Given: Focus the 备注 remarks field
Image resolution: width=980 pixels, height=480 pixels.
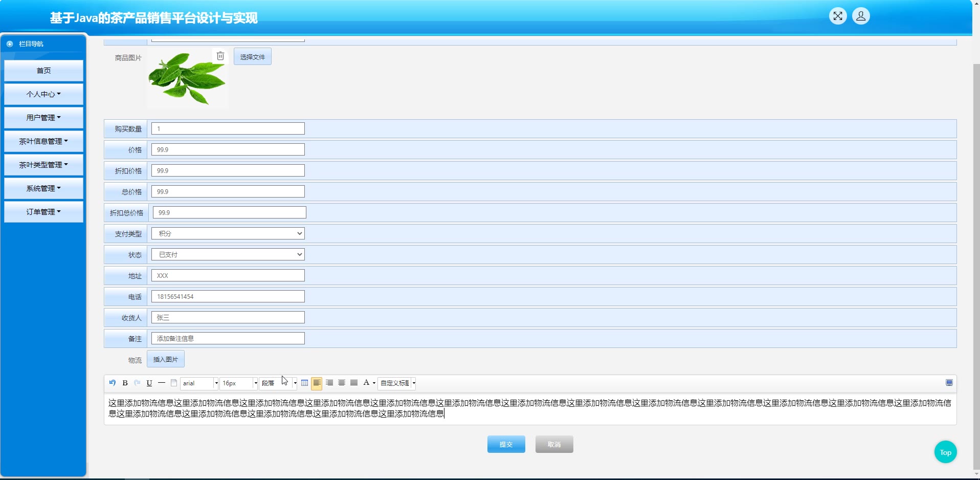Looking at the screenshot, I should (228, 338).
